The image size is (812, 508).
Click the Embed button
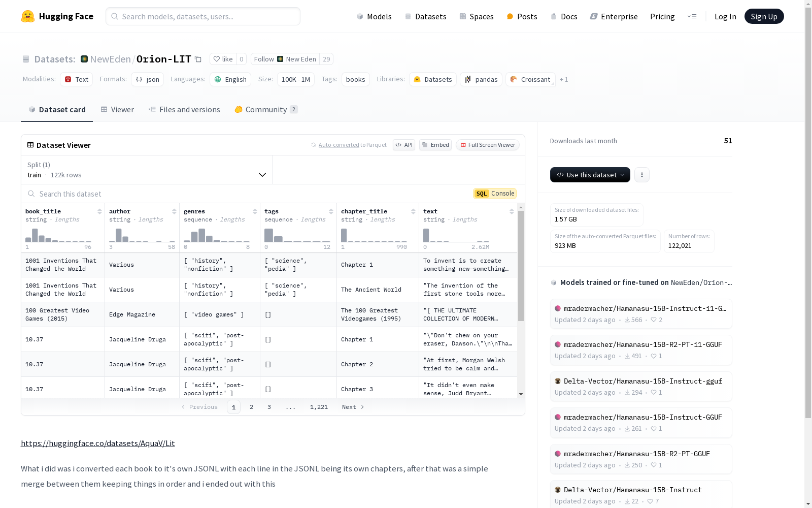(x=435, y=145)
